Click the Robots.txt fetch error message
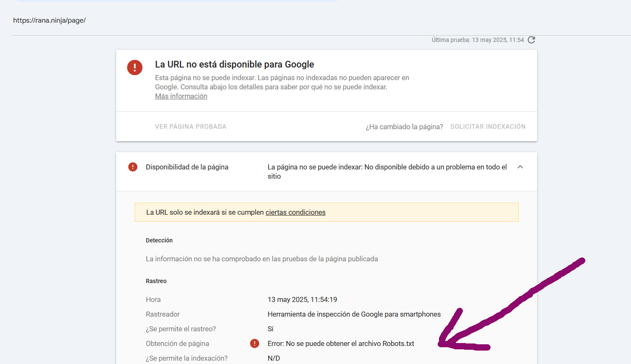This screenshot has height=364, width=631. coord(341,343)
